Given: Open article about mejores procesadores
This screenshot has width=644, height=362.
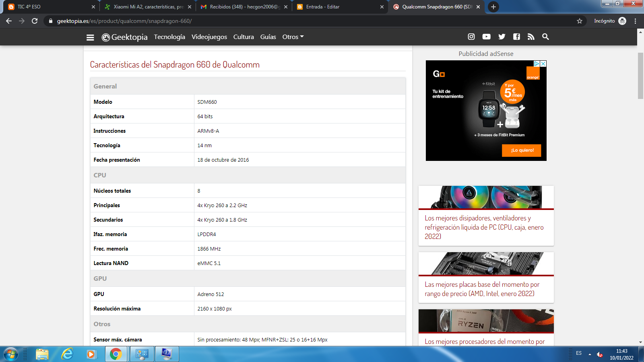Looking at the screenshot, I should pos(485,341).
